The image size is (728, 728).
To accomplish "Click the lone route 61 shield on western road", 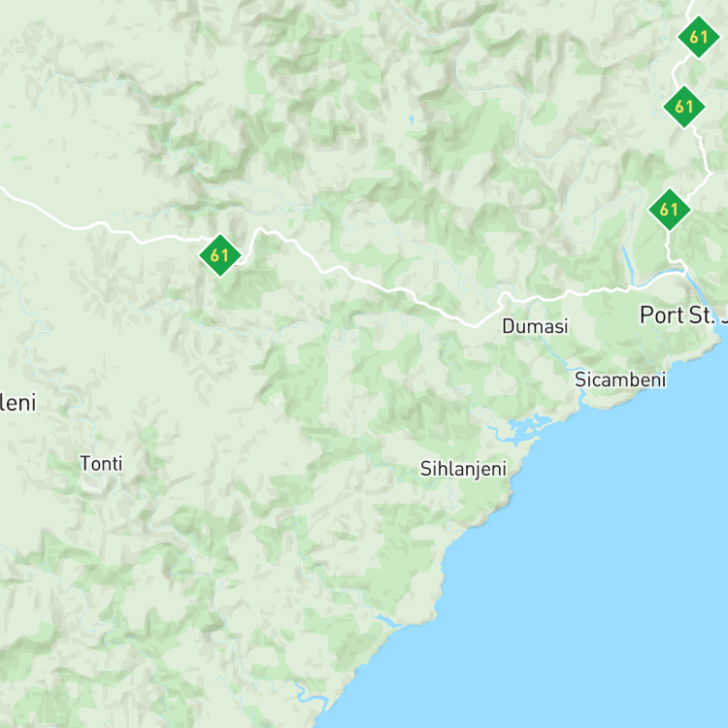I will (x=219, y=255).
